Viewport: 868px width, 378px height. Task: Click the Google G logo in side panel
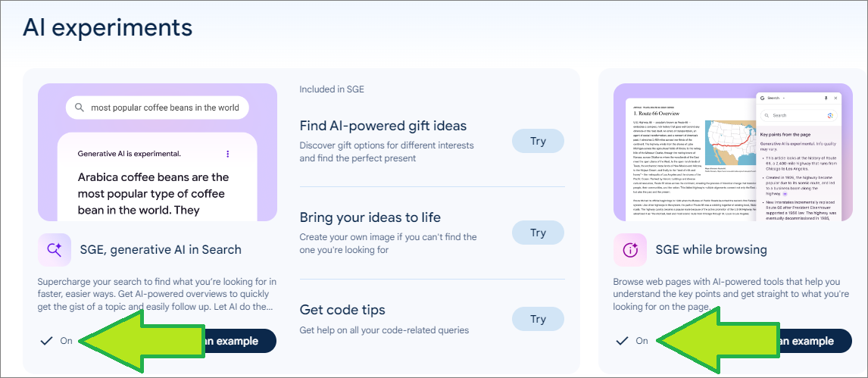762,98
